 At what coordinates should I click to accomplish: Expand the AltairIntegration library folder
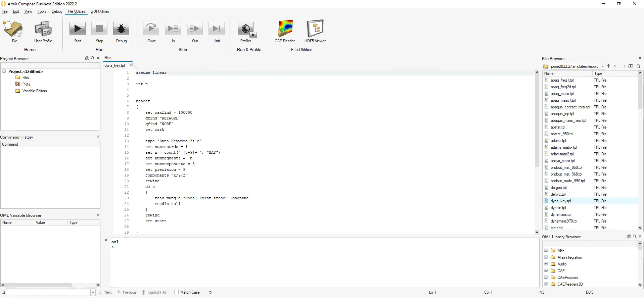coord(546,257)
